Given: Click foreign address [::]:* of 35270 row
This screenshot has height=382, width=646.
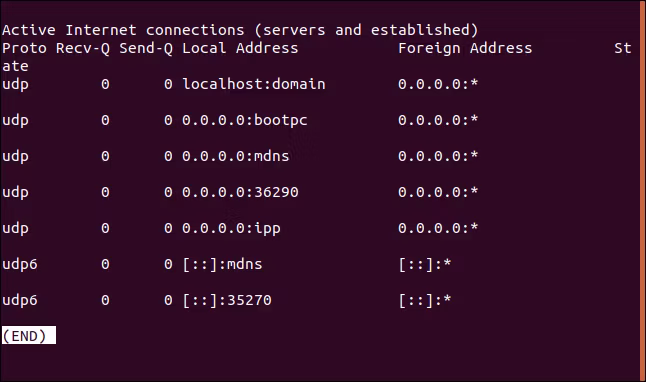Looking at the screenshot, I should click(425, 300).
